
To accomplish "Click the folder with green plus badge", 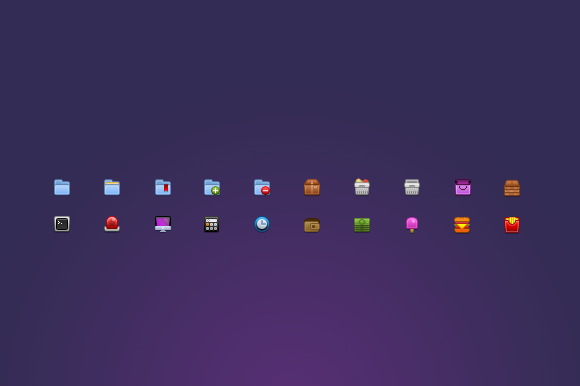I will pos(212,187).
